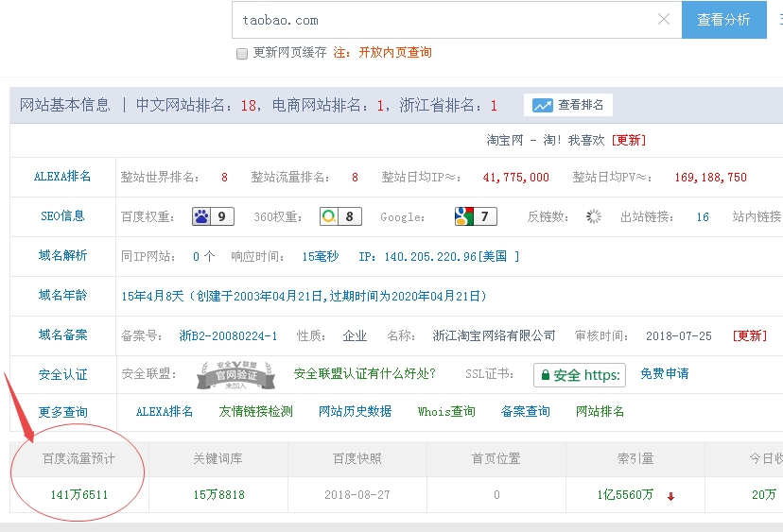Open the 网站历史数据 link
This screenshot has height=532, width=783.
355,412
